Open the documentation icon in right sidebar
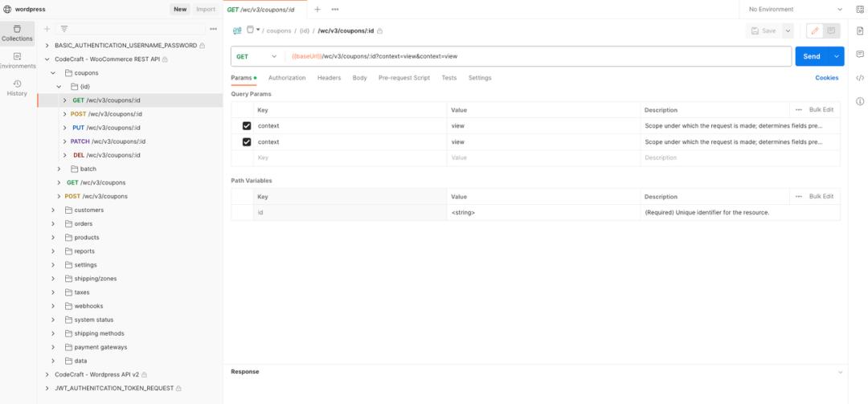The width and height of the screenshot is (868, 404). click(x=860, y=30)
